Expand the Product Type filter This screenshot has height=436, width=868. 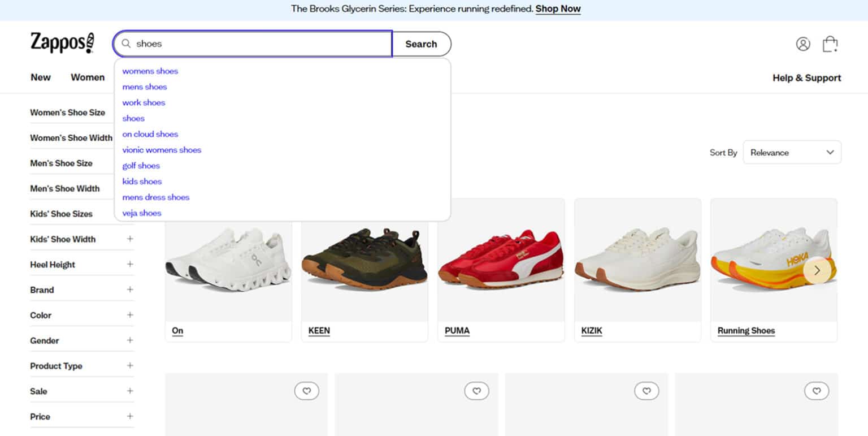pyautogui.click(x=82, y=366)
